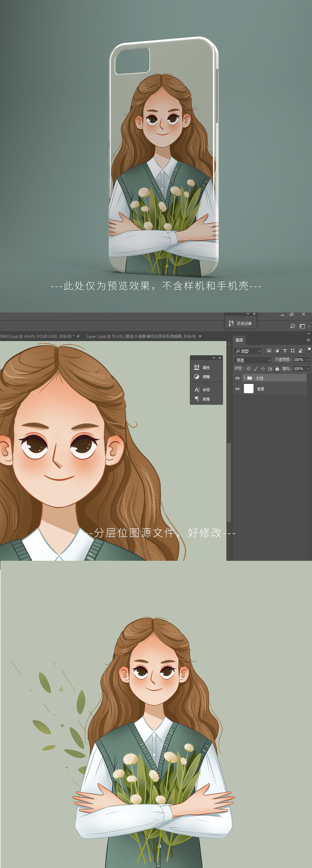
Task: Toggle the layer filtering switch
Action: click(309, 350)
